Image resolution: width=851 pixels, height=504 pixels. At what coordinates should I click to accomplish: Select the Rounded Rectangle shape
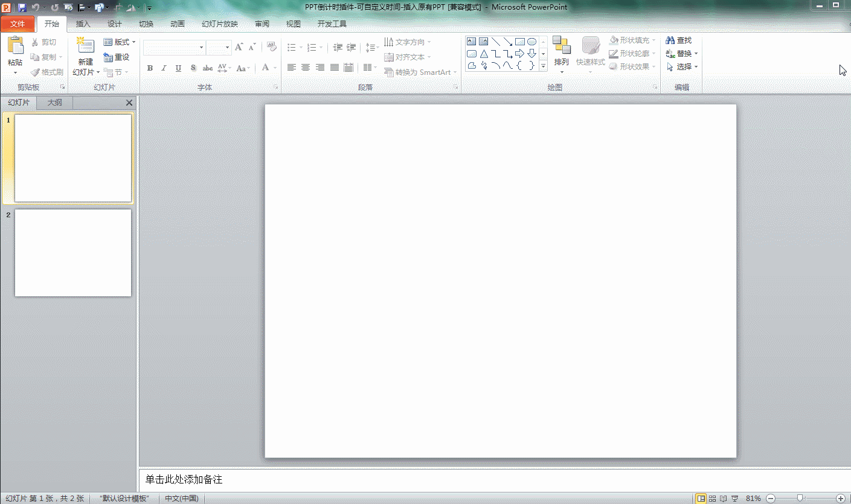click(x=472, y=54)
